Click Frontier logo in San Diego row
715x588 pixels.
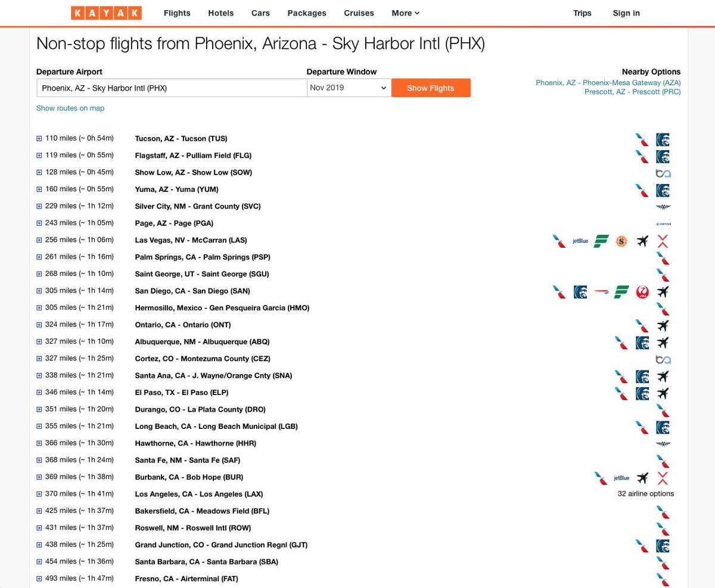click(621, 292)
